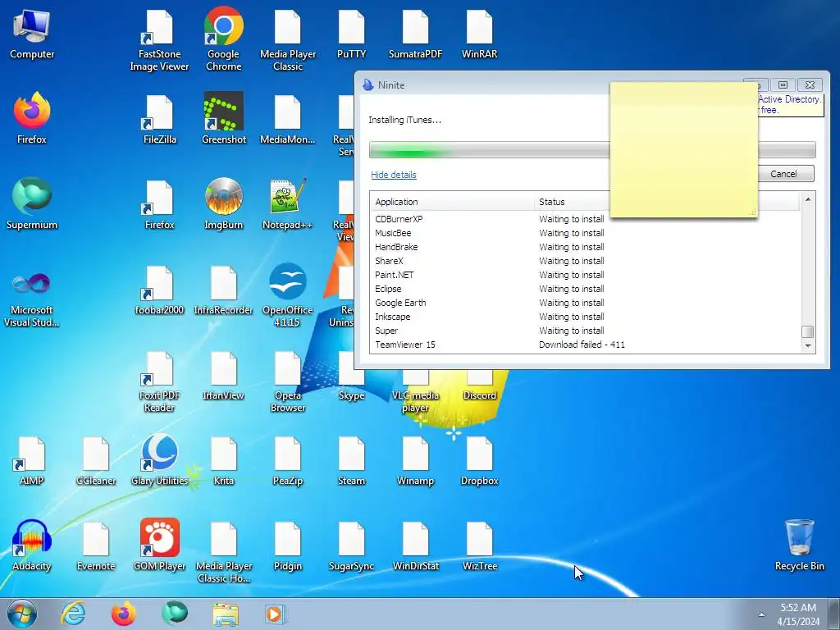840x630 pixels.
Task: Click the Ninite list scroll up arrow
Action: (808, 199)
